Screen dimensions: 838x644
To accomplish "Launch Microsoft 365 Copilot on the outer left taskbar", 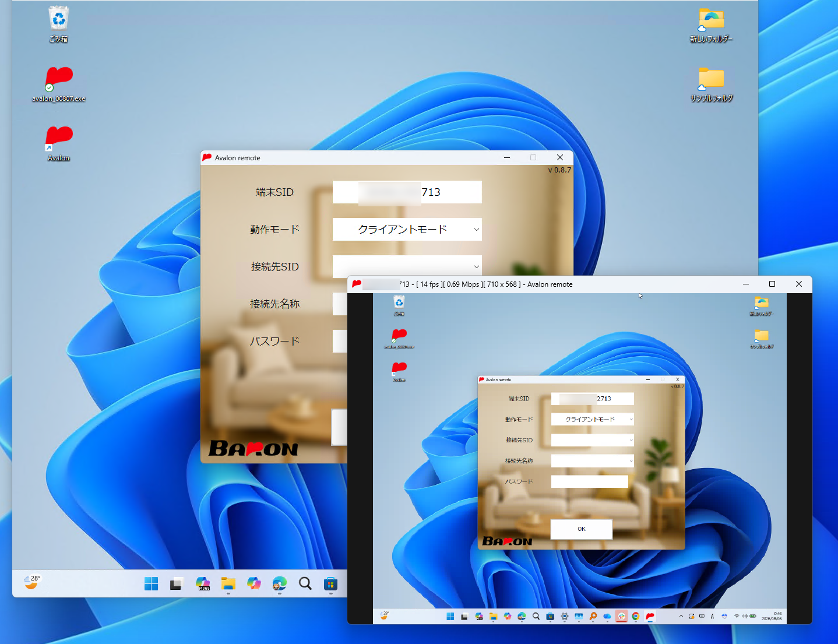I will click(202, 583).
